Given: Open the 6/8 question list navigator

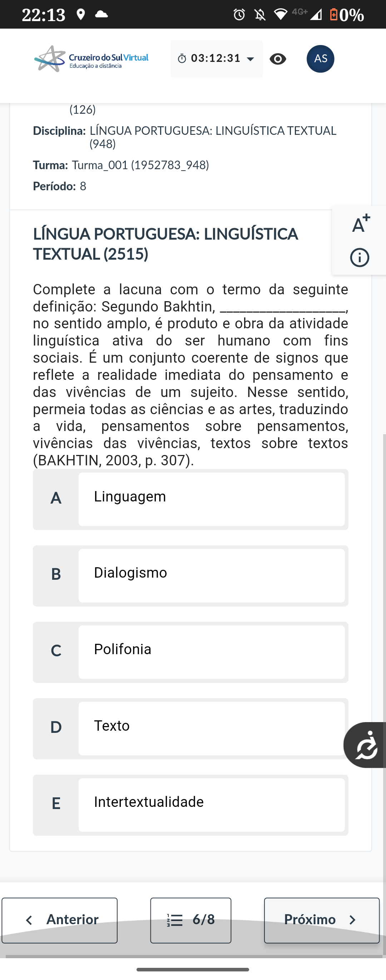Looking at the screenshot, I should click(190, 920).
